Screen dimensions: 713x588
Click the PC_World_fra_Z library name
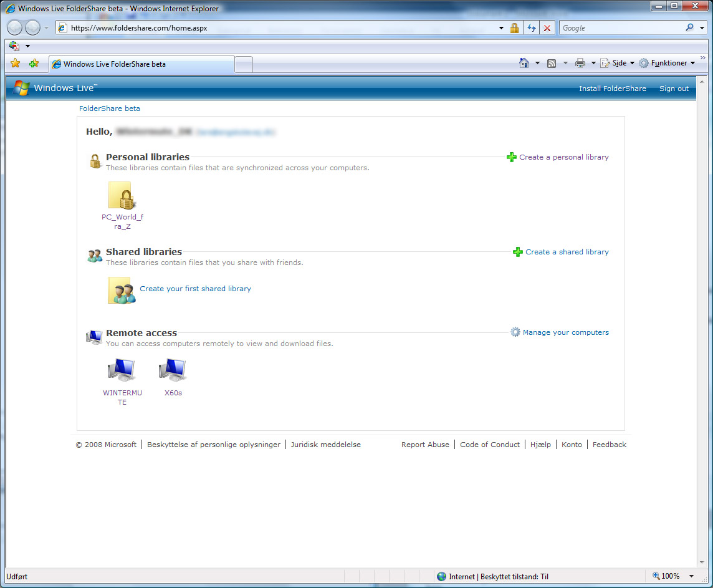coord(122,221)
